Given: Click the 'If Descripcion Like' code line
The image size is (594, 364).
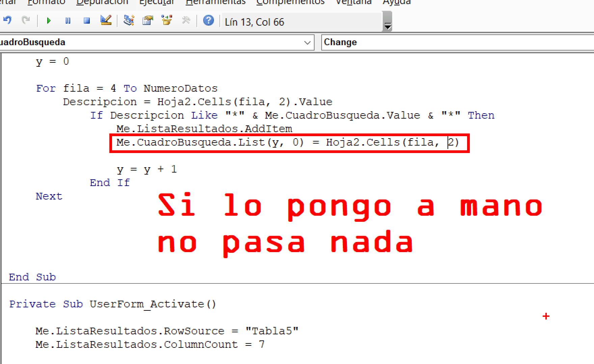Looking at the screenshot, I should pos(292,116).
